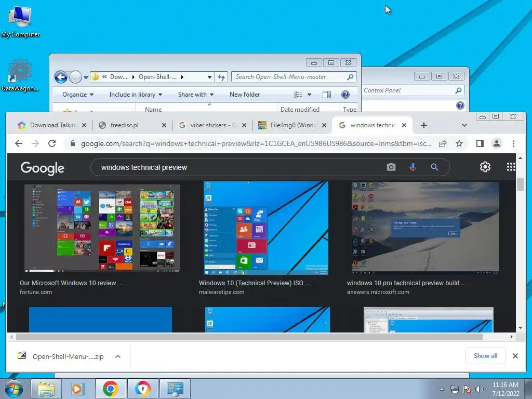This screenshot has height=399, width=532.
Task: Click Show all downloads
Action: coord(486,356)
